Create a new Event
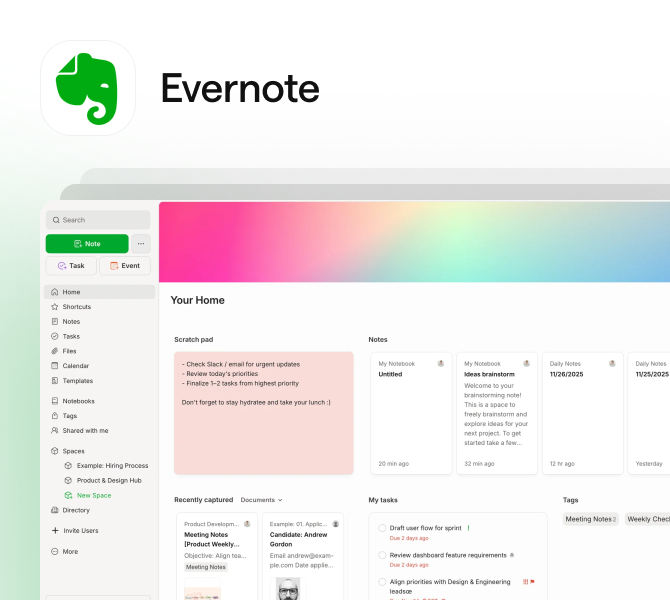 point(125,266)
